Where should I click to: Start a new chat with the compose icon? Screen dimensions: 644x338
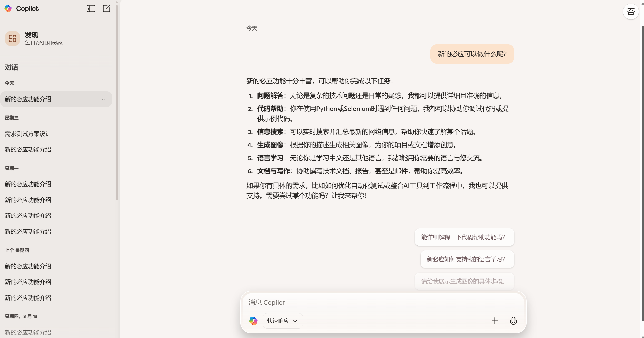(106, 8)
